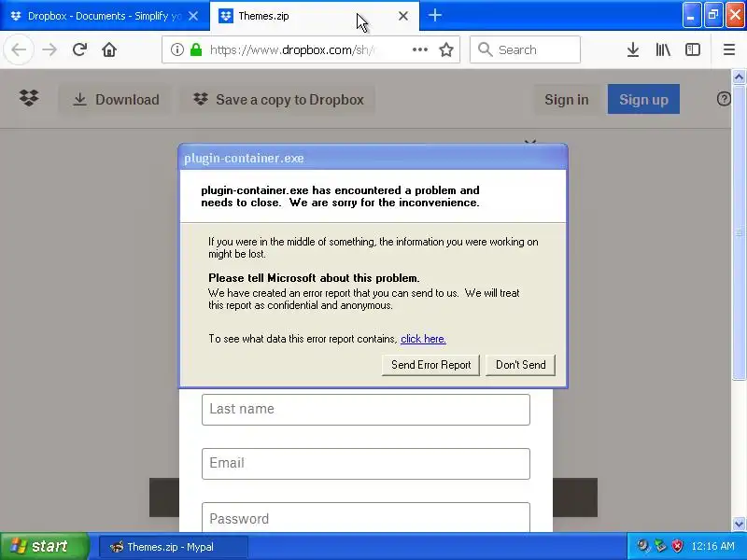Screen dimensions: 747x560
Task: Open the help question mark icon
Action: tap(724, 99)
